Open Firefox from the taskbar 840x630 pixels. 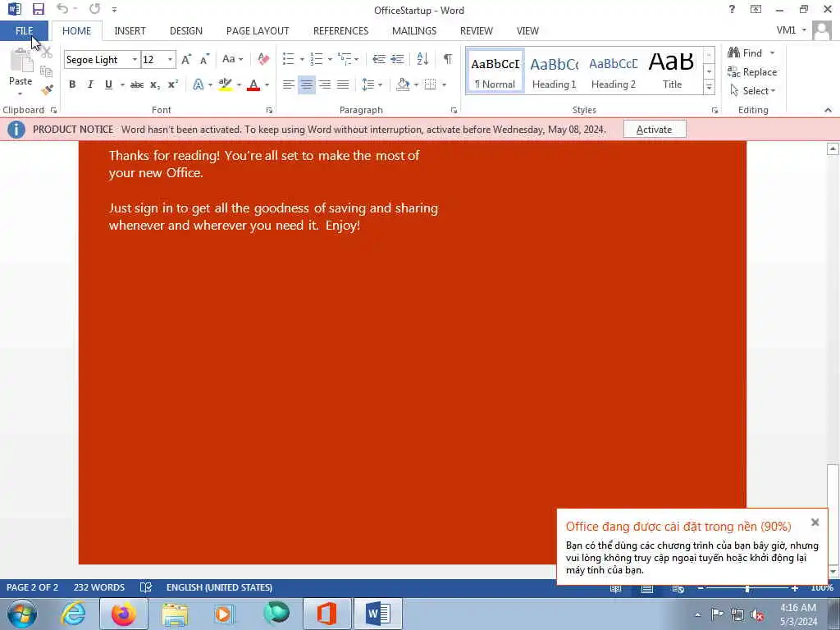point(124,614)
